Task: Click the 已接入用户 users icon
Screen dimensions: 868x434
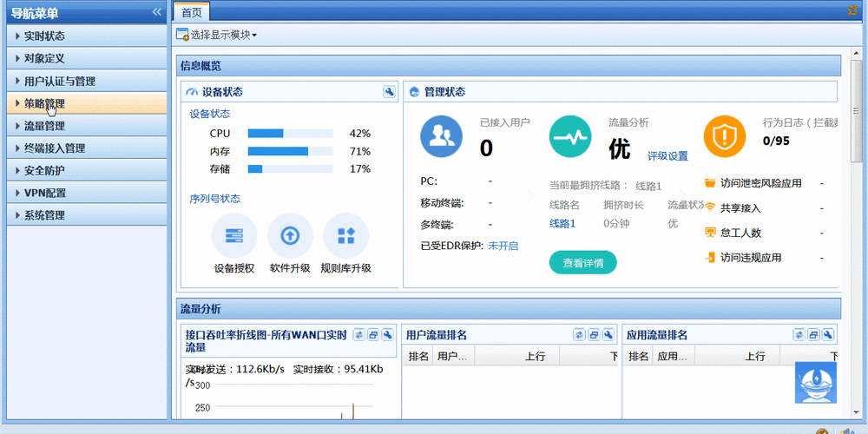Action: (443, 136)
